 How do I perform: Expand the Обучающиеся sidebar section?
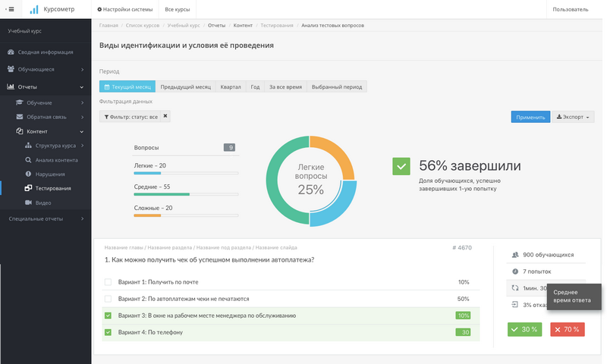point(83,70)
